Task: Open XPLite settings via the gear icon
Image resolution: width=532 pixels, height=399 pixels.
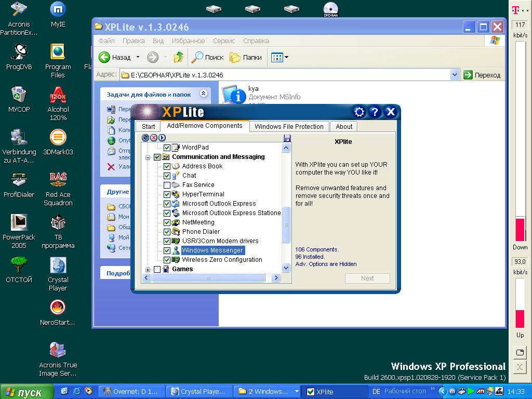Action: click(359, 112)
